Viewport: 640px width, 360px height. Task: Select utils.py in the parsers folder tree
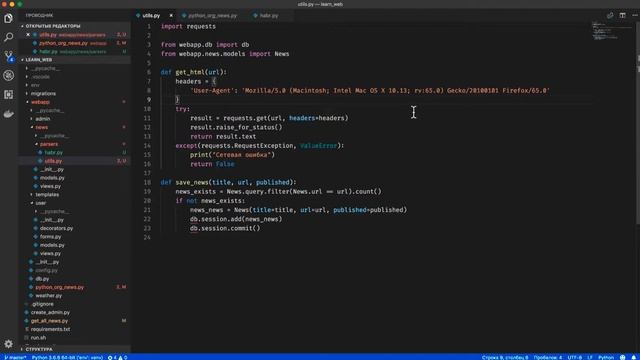coord(53,161)
